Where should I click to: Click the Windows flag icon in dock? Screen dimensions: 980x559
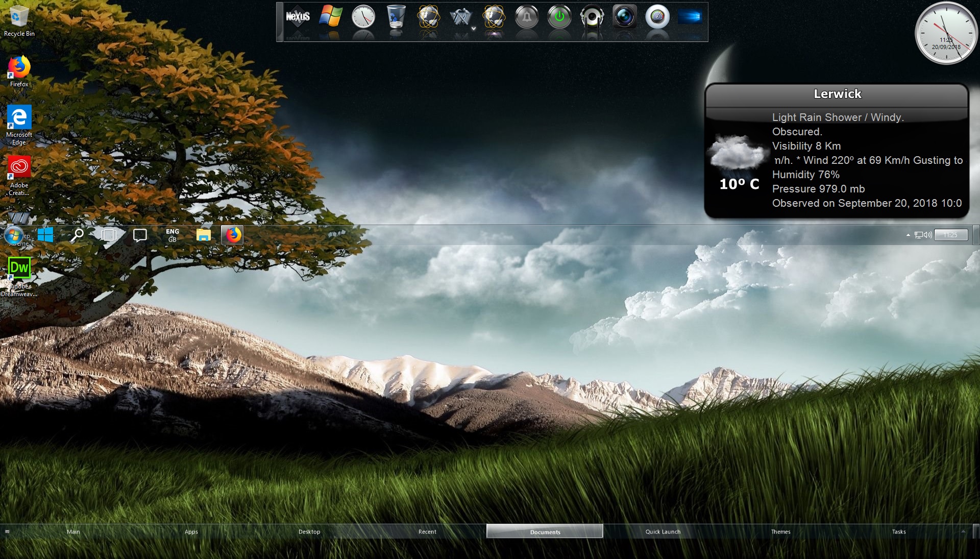tap(331, 17)
